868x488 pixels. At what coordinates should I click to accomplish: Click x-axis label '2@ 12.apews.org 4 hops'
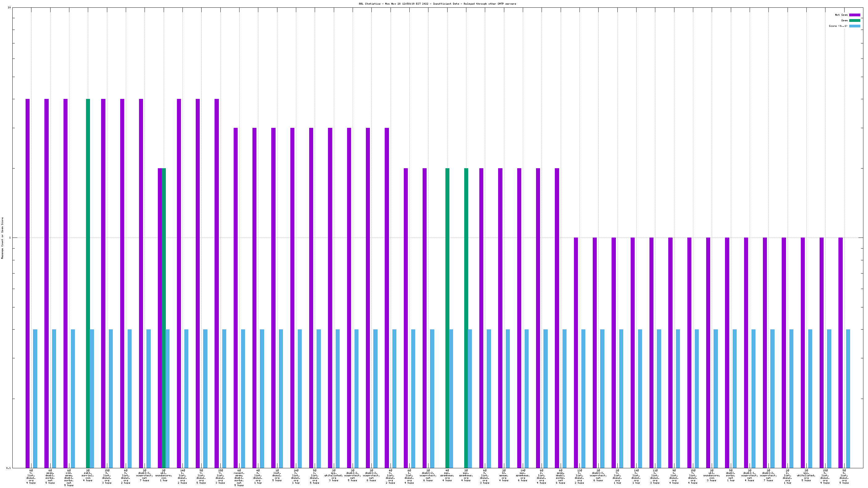coord(504,475)
